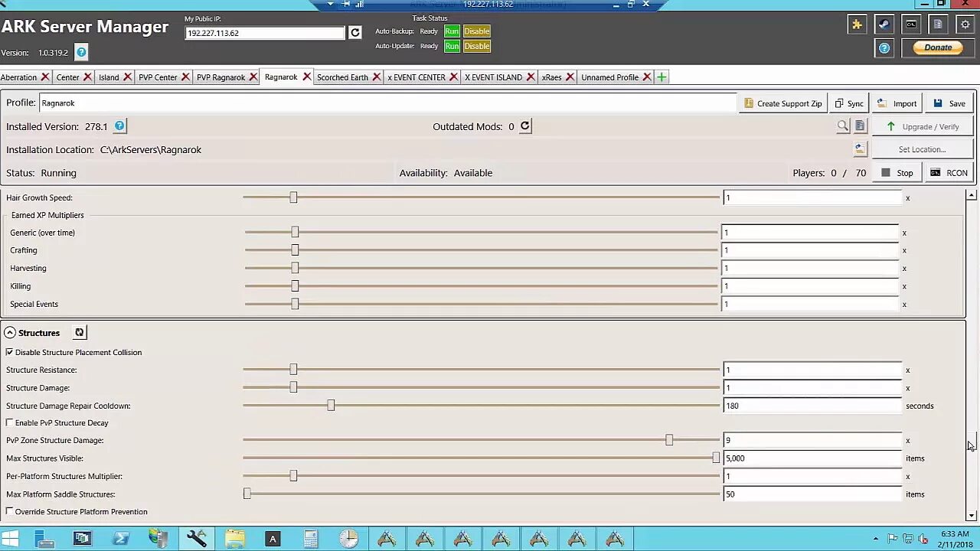Image resolution: width=980 pixels, height=551 pixels.
Task: Disable the Auto-Update task
Action: tap(476, 46)
